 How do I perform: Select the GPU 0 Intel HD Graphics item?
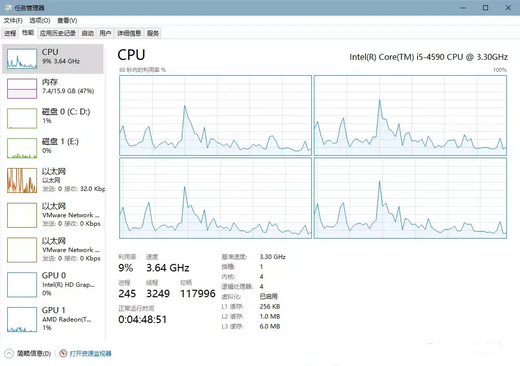pos(53,284)
